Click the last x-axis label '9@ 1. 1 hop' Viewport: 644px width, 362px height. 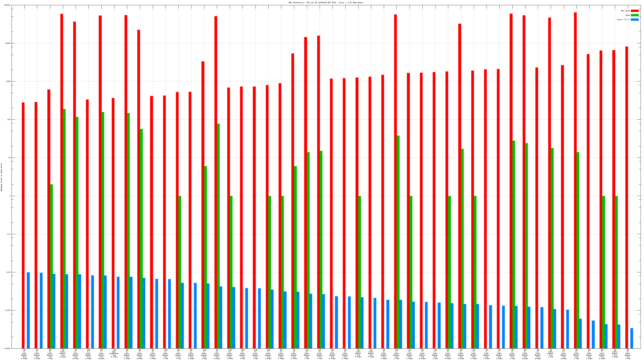628,354
